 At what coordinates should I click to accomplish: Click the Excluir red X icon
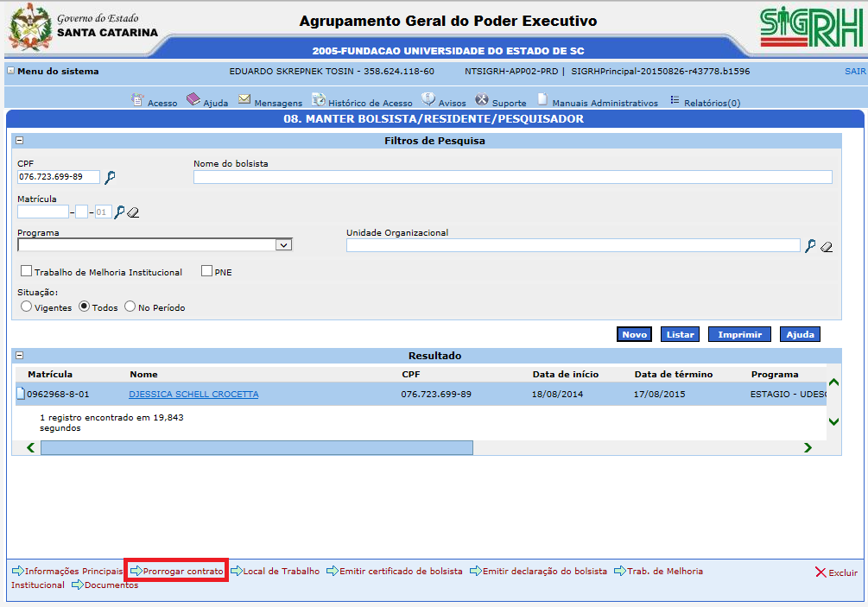820,572
